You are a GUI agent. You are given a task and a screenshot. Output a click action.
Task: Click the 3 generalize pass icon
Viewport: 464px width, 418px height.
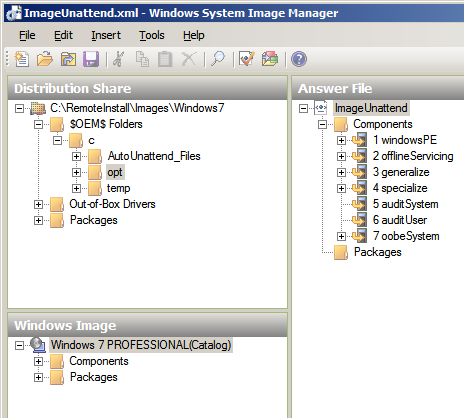pos(359,172)
